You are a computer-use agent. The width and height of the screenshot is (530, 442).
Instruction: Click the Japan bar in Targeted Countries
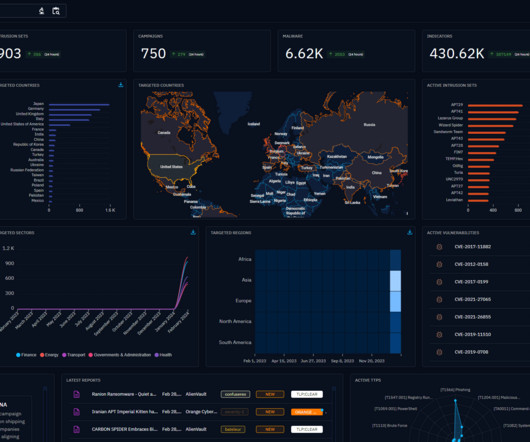coord(79,105)
